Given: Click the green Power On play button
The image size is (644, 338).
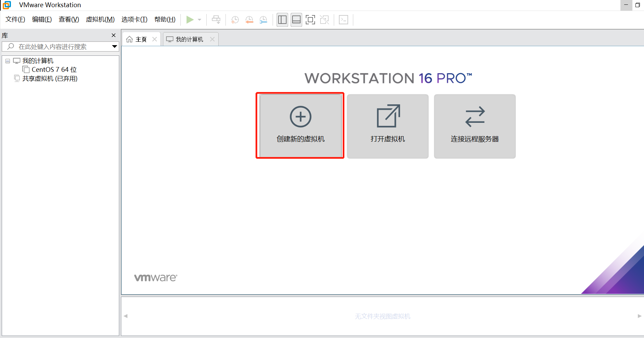Looking at the screenshot, I should pyautogui.click(x=190, y=20).
